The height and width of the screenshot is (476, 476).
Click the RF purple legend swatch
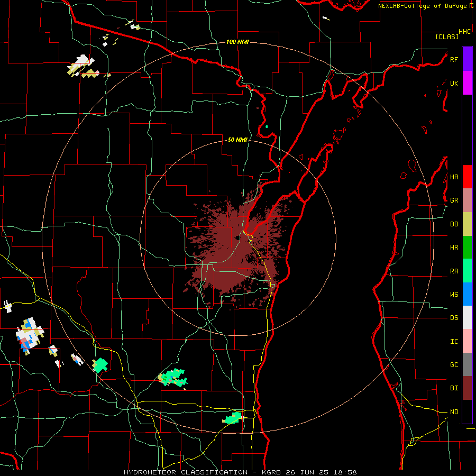tap(467, 59)
